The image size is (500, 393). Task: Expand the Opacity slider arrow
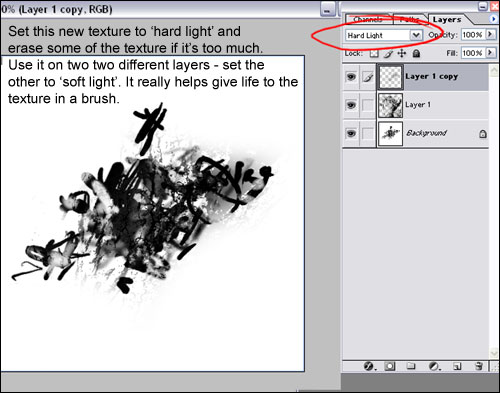point(490,34)
